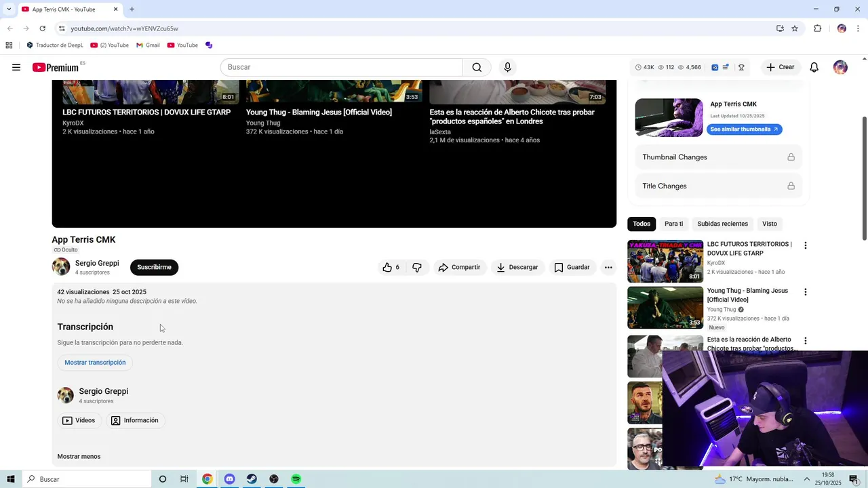Expand the locked Title Changes section
Screen dimensions: 868x488
[719, 186]
